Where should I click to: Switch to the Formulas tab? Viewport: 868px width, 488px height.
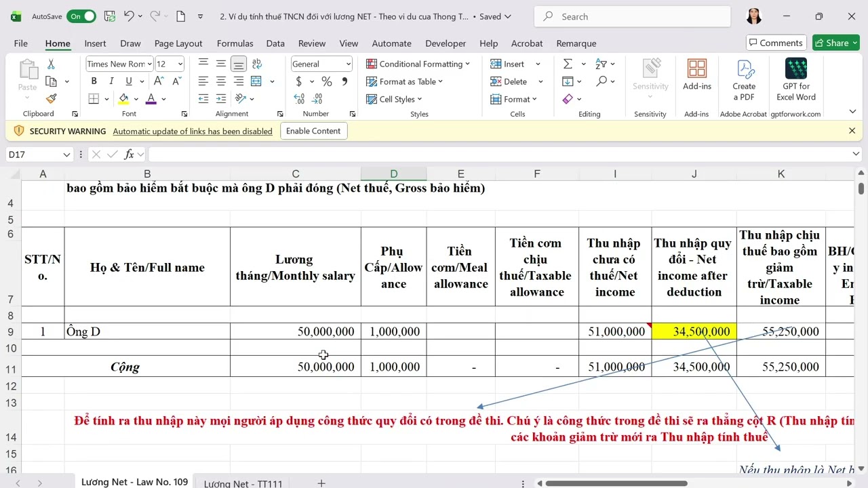click(x=235, y=43)
